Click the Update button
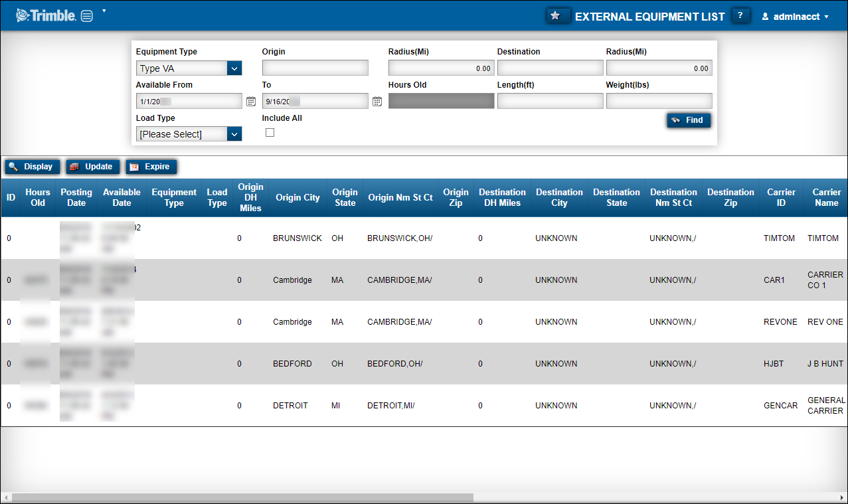 (x=93, y=167)
